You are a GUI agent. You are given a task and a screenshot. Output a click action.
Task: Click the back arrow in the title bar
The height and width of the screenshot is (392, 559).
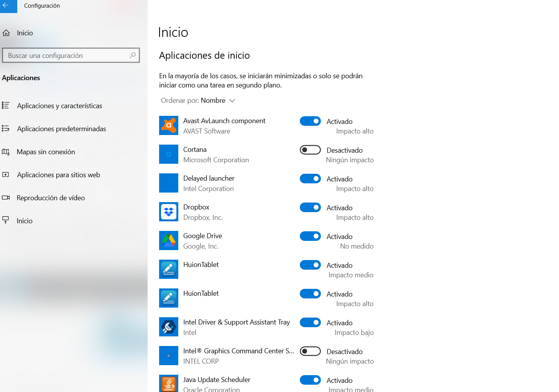(x=7, y=6)
